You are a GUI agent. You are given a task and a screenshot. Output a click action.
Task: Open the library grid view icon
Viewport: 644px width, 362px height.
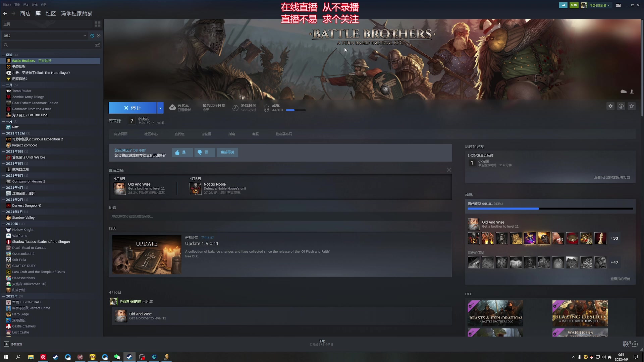(98, 24)
